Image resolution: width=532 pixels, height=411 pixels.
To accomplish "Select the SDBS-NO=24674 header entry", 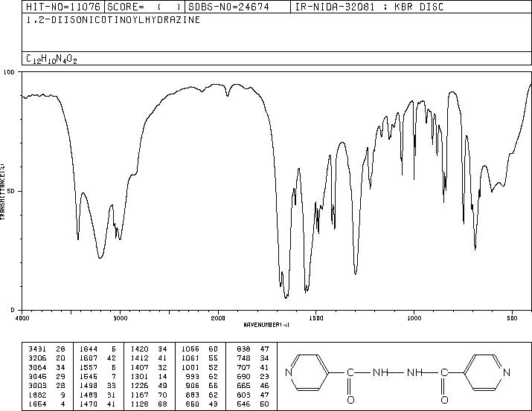I will point(228,7).
